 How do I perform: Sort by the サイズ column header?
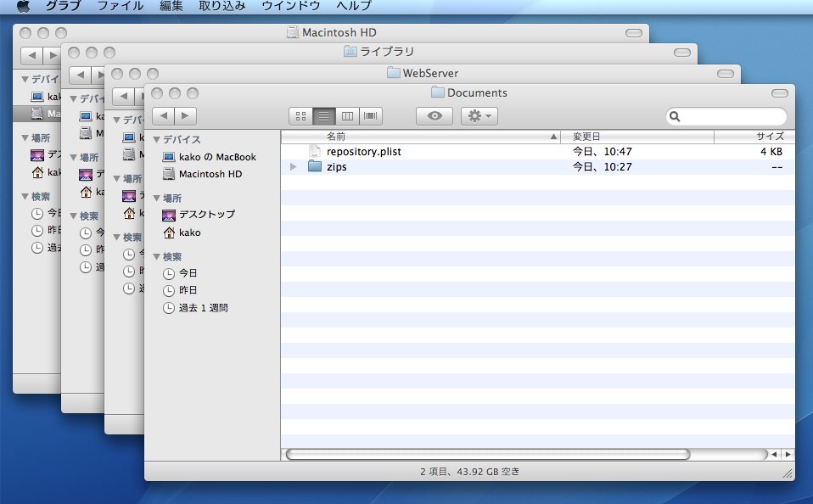click(754, 137)
